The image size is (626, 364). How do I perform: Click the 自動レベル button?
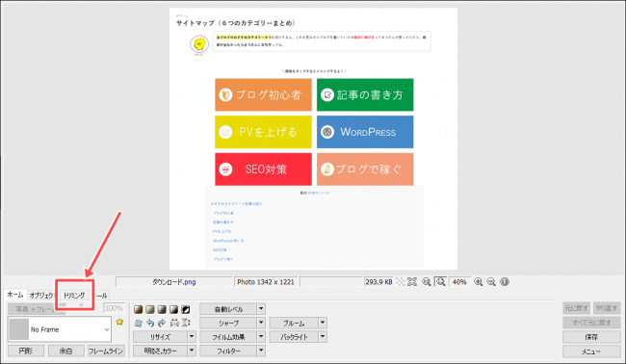click(x=228, y=309)
